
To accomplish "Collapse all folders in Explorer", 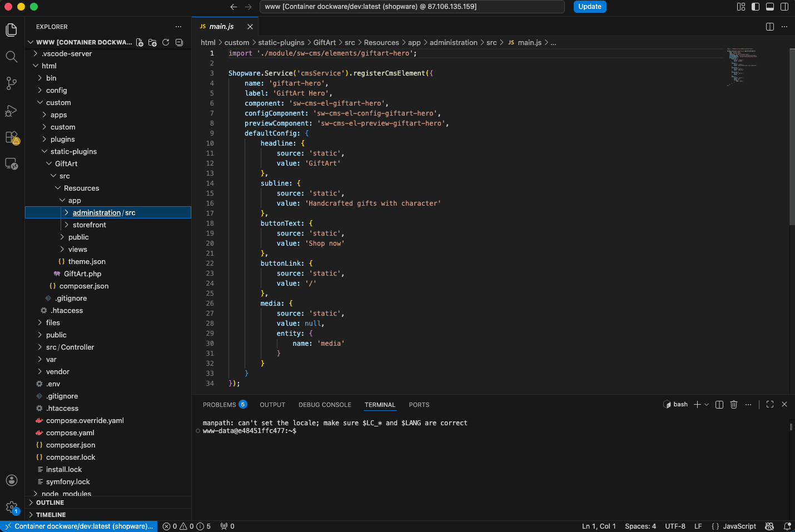I will 179,42.
